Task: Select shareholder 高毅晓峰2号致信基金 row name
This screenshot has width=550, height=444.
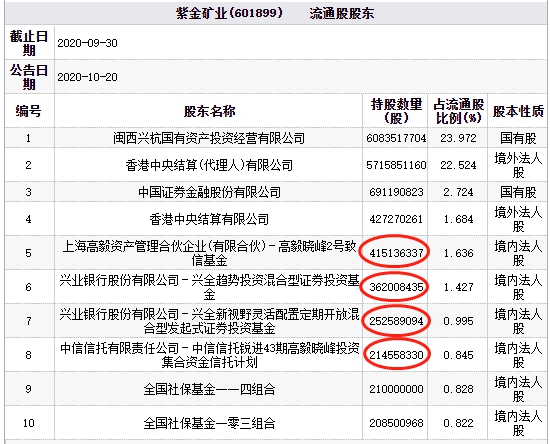Action: click(x=209, y=253)
